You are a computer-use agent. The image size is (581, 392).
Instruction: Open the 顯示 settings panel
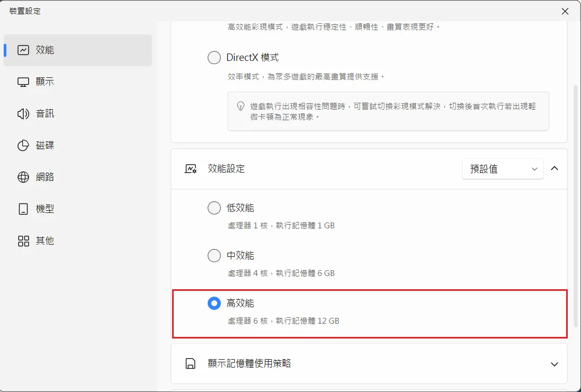[22, 82]
